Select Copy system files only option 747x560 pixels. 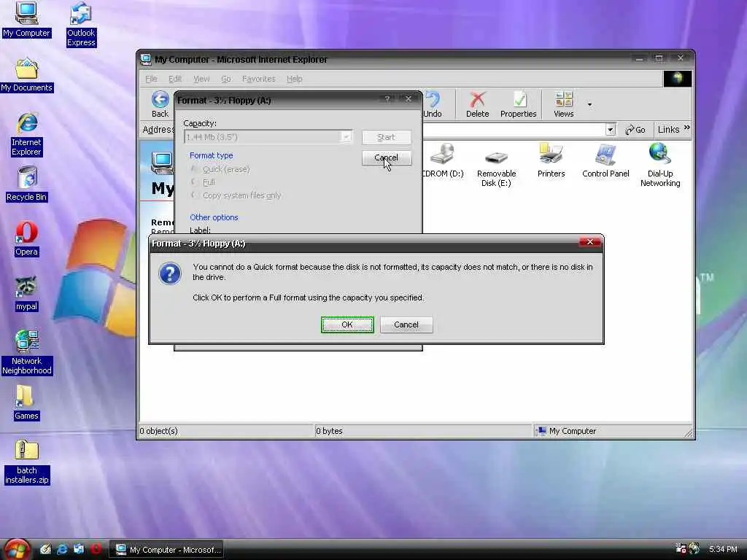pos(194,195)
